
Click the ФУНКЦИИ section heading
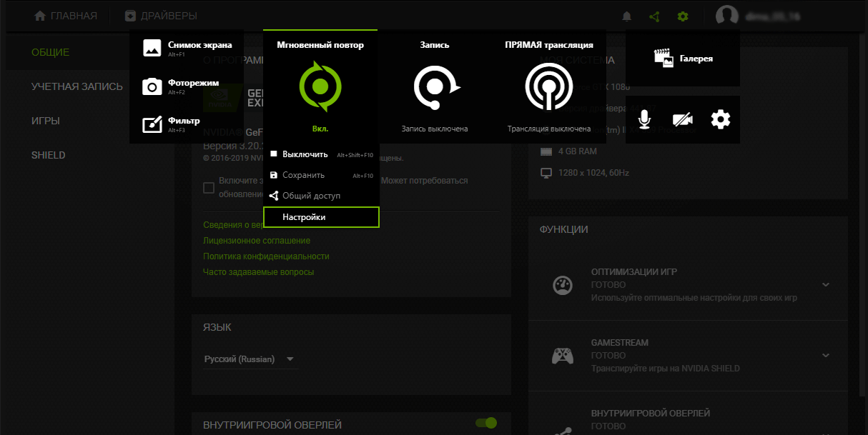click(x=564, y=229)
